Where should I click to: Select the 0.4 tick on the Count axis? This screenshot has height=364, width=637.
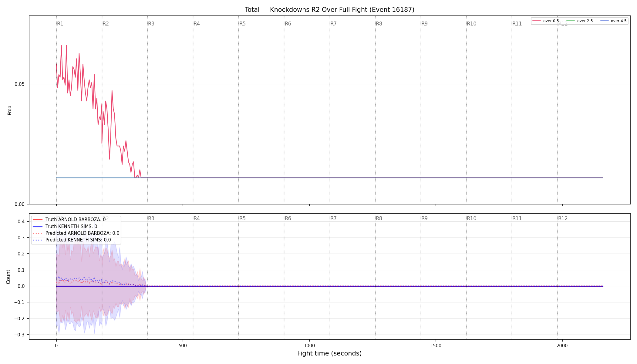21,222
